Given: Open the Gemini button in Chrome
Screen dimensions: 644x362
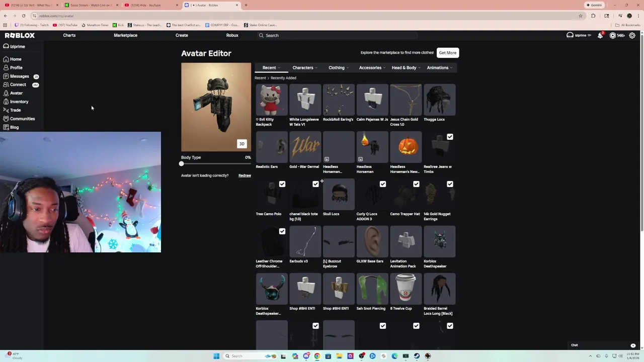Looking at the screenshot, I should (594, 5).
